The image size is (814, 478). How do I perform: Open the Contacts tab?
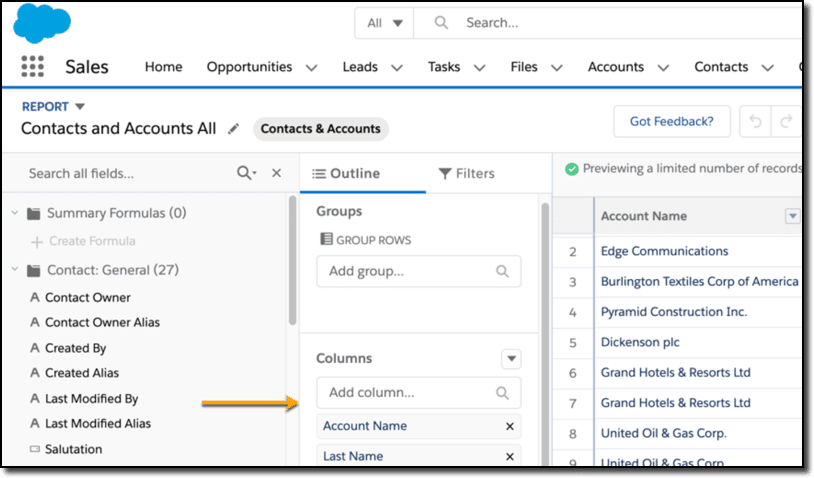pyautogui.click(x=721, y=67)
